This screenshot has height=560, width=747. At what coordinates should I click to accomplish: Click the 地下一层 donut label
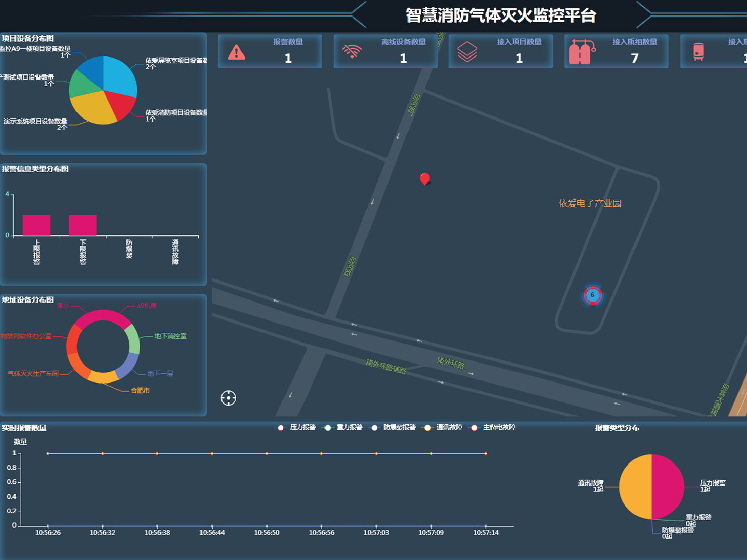160,373
